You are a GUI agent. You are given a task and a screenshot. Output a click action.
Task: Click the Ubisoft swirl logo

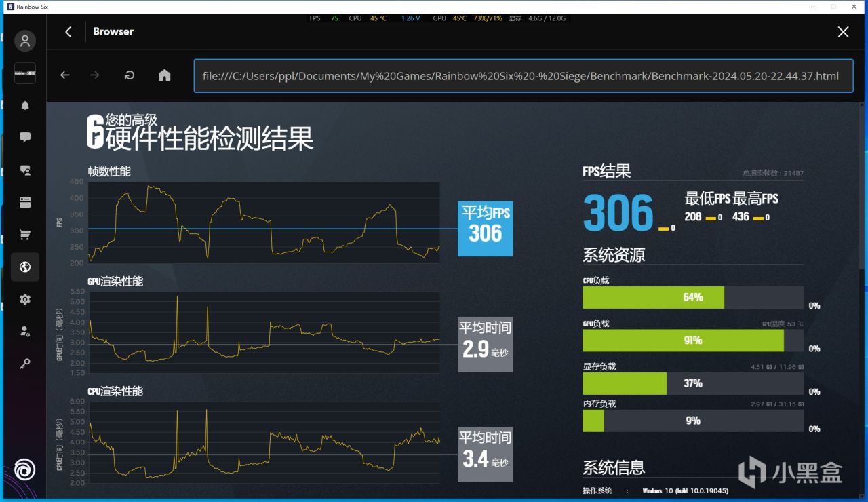[x=25, y=469]
